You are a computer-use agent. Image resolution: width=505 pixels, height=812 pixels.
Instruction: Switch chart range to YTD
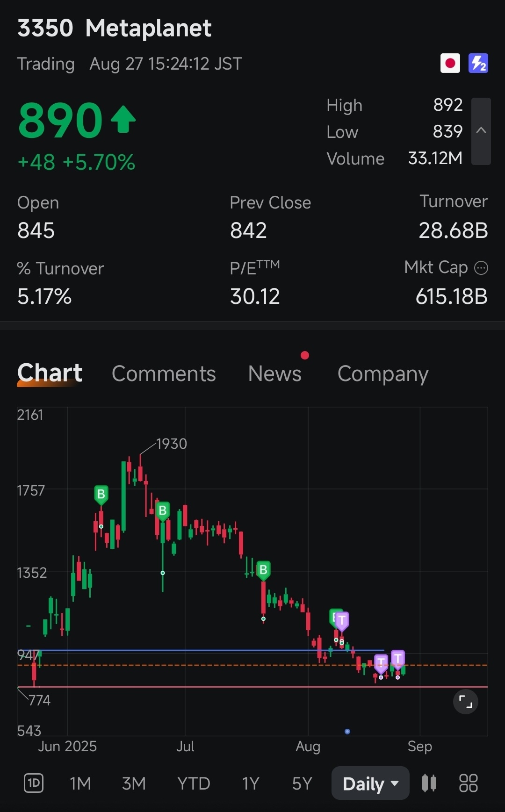(x=194, y=783)
